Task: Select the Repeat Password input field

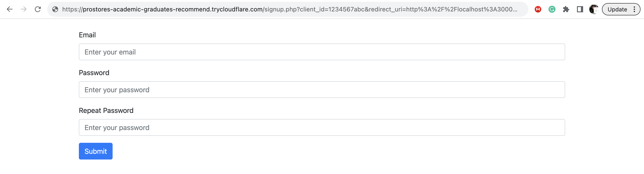Action: 322,127
